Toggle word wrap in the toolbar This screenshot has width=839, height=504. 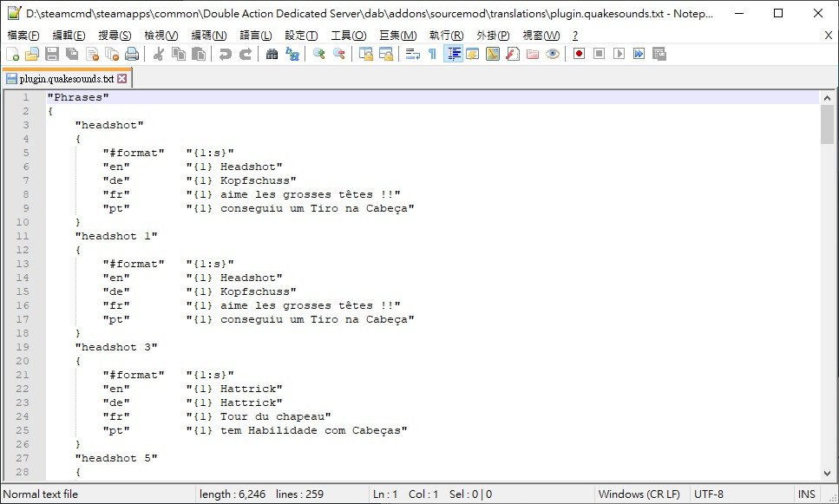413,54
